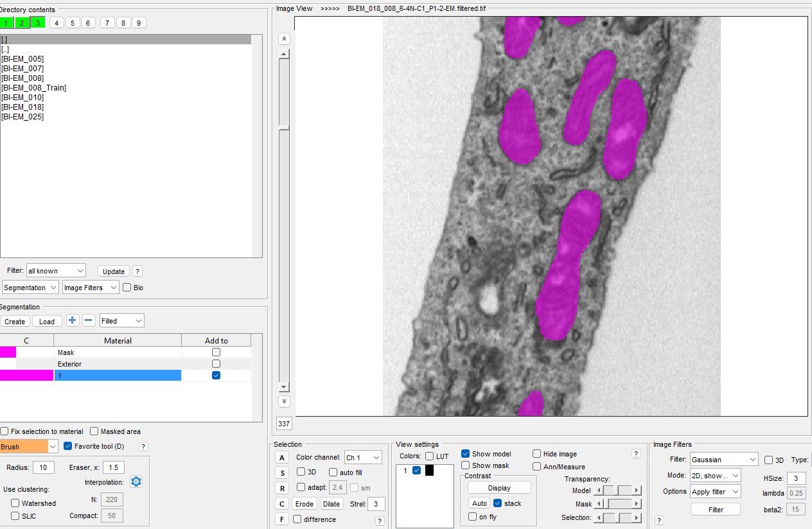Enable the Watershed clustering checkbox
The width and height of the screenshot is (812, 529).
[15, 503]
